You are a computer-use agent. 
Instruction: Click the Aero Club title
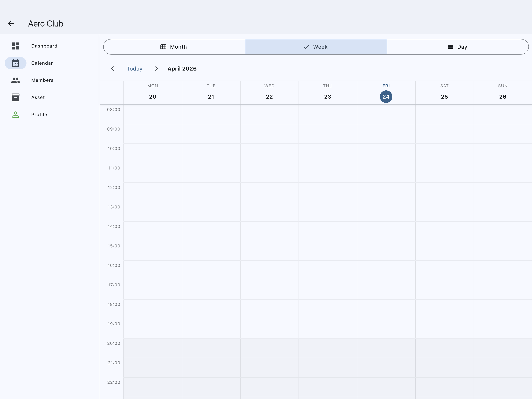(46, 24)
